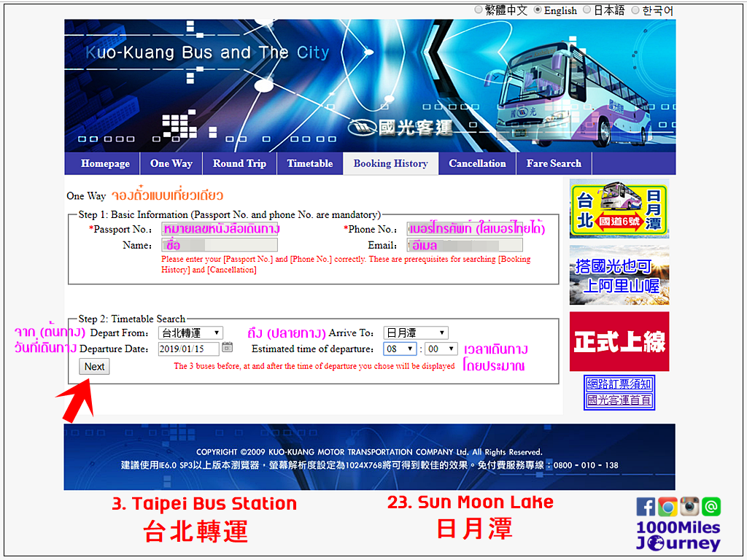Open the 國光客運首頁 link
This screenshot has height=560, width=747.
coord(619,400)
